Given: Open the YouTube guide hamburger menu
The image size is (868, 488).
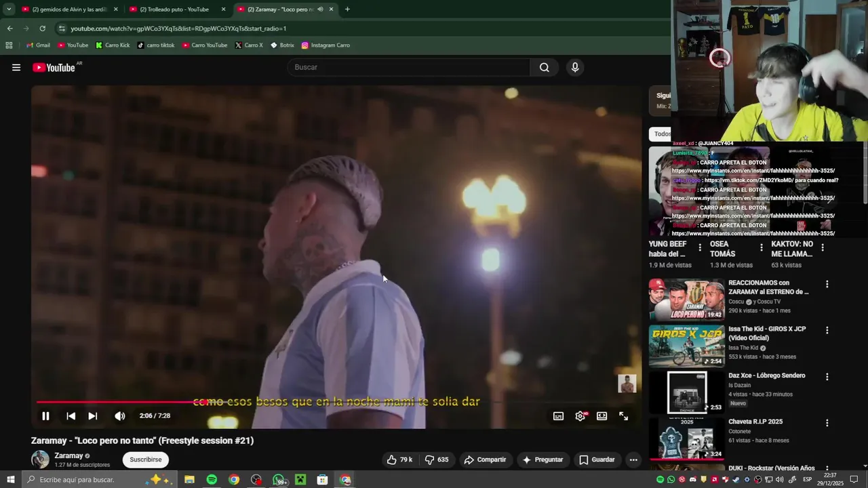Looking at the screenshot, I should [16, 67].
